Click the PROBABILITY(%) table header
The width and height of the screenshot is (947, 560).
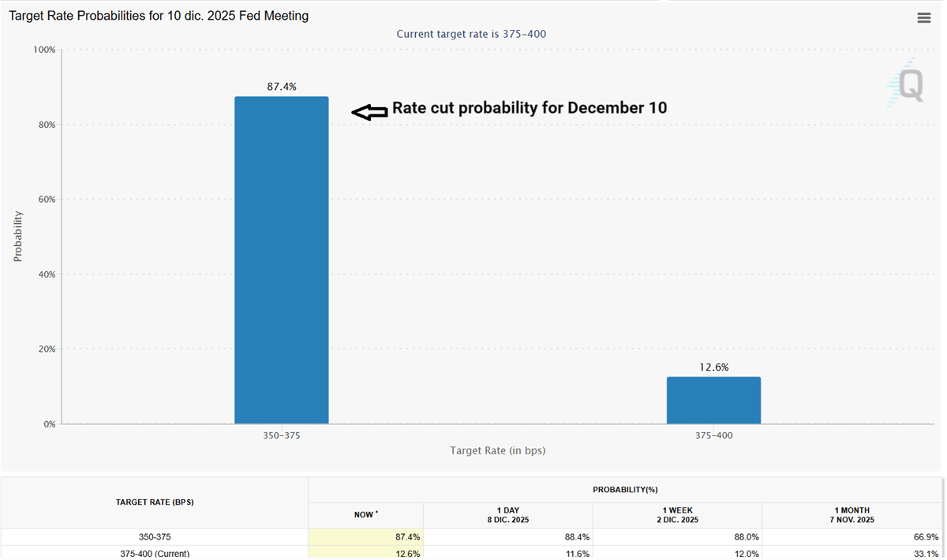point(627,489)
